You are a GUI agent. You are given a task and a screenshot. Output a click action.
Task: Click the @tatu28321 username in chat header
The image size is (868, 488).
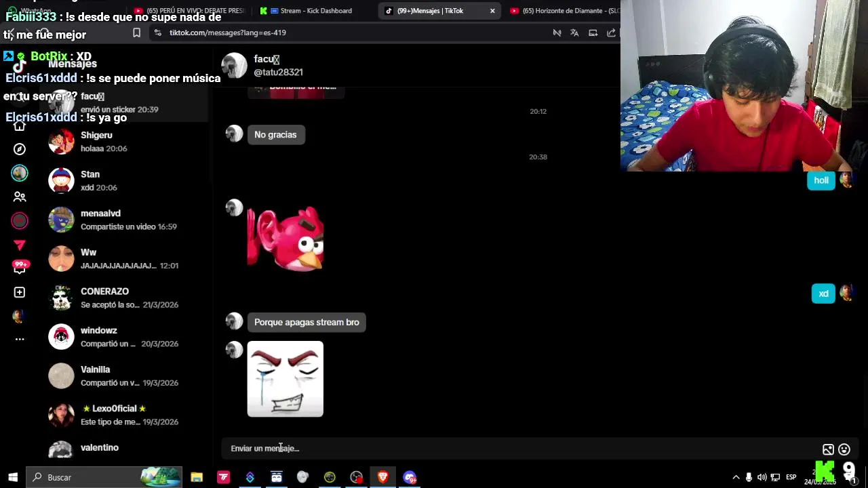pos(278,73)
